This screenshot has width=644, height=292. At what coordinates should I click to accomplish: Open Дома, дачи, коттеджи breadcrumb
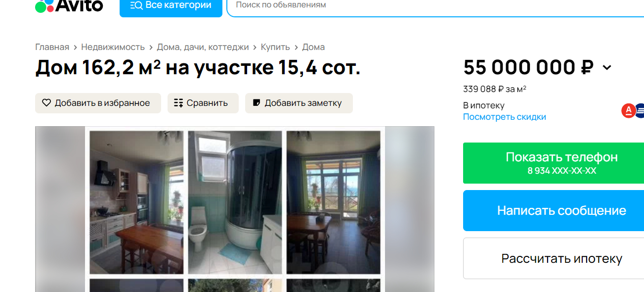pyautogui.click(x=203, y=47)
